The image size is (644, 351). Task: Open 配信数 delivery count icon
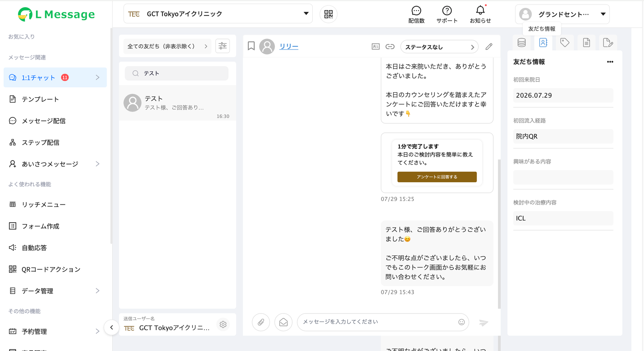click(x=416, y=15)
